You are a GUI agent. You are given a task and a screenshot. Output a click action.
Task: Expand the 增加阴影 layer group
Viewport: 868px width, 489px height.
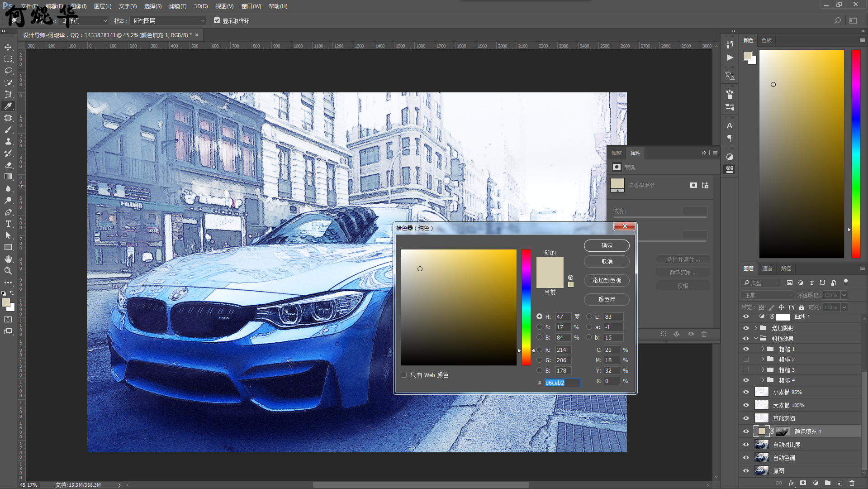[x=756, y=328]
